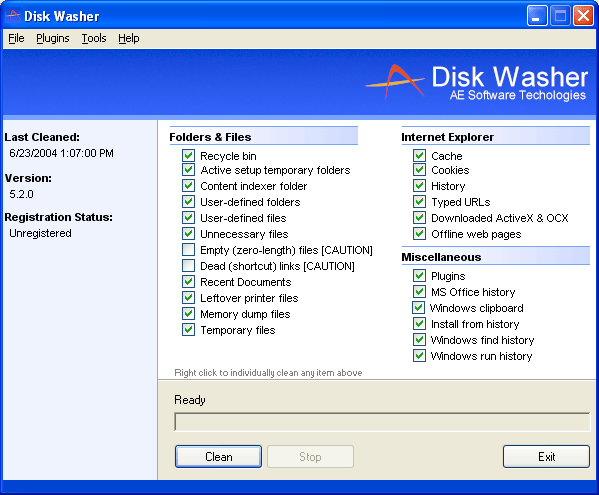
Task: Uncheck Internet Explorer Cookies
Action: (x=419, y=170)
